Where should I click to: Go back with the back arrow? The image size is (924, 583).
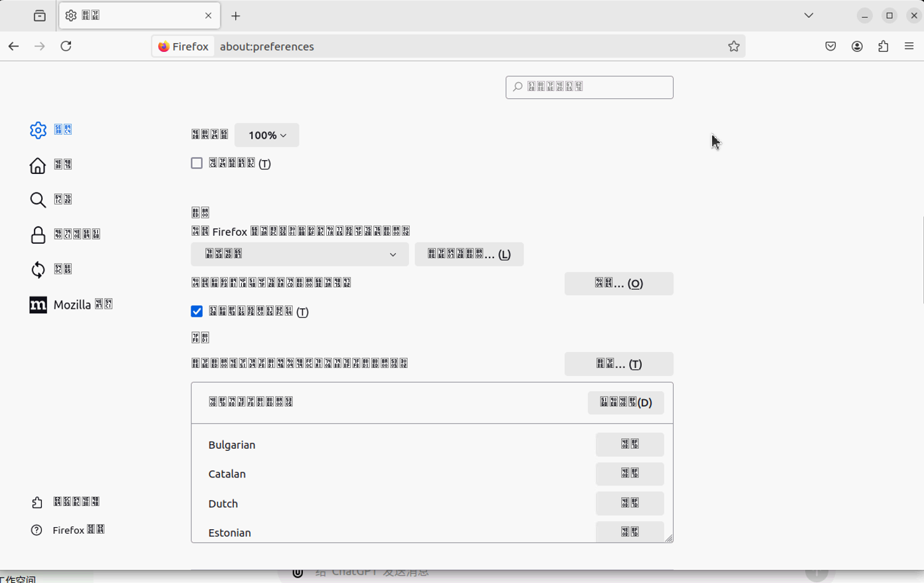(x=14, y=46)
